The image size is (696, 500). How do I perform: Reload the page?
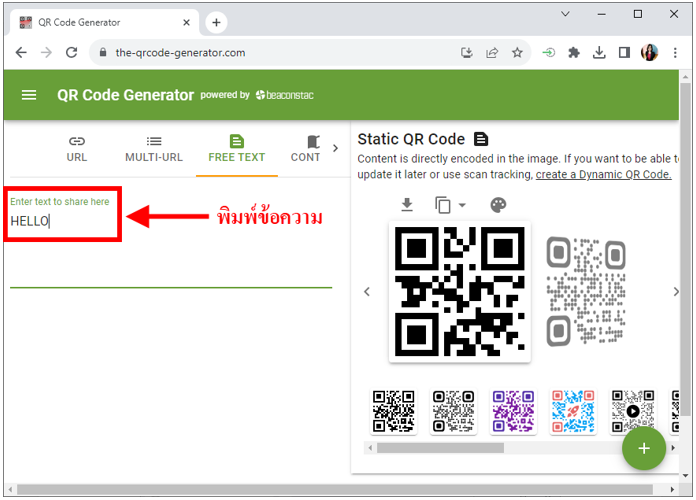tap(71, 53)
